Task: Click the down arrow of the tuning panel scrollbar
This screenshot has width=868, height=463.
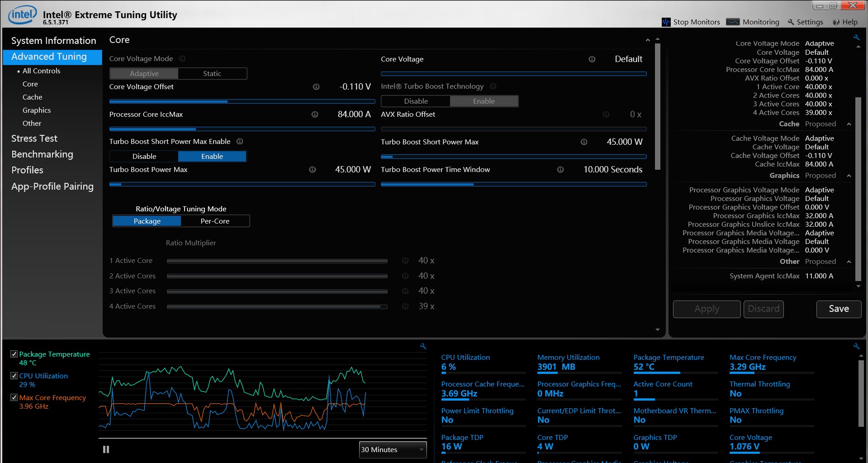Action: [x=658, y=329]
